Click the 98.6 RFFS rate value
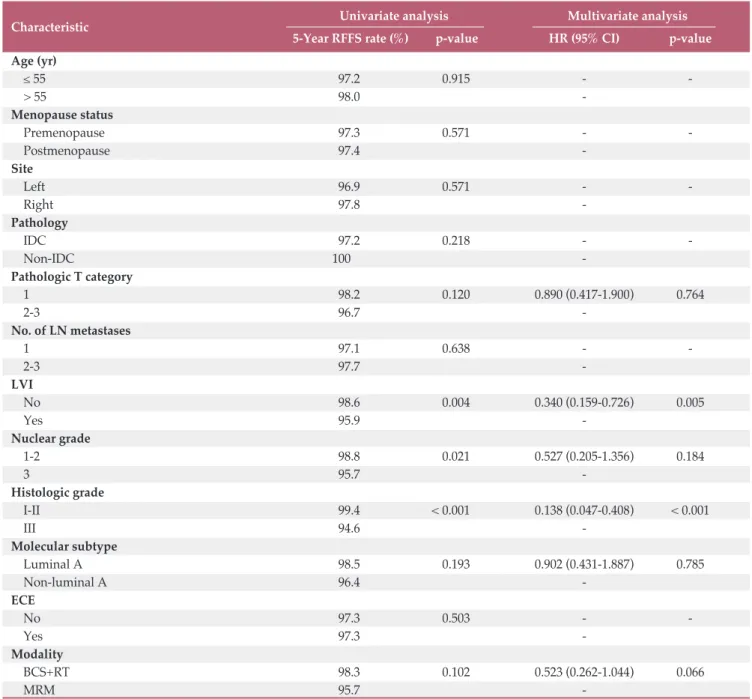The height and width of the screenshot is (699, 752). [349, 403]
